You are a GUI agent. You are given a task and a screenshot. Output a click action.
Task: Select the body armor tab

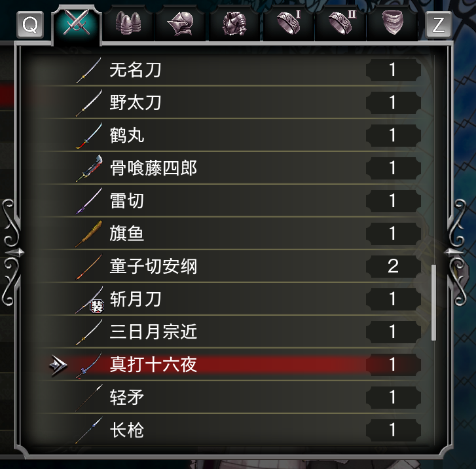coord(234,24)
